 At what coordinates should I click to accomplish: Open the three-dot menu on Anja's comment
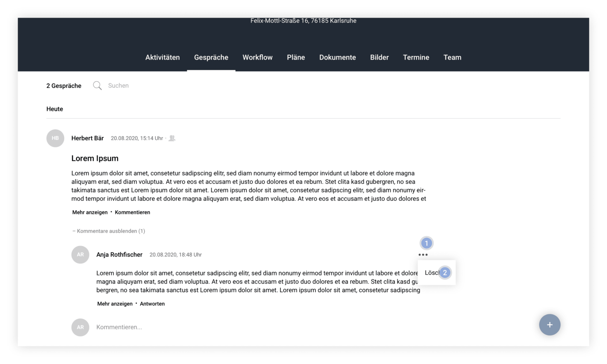click(x=423, y=255)
